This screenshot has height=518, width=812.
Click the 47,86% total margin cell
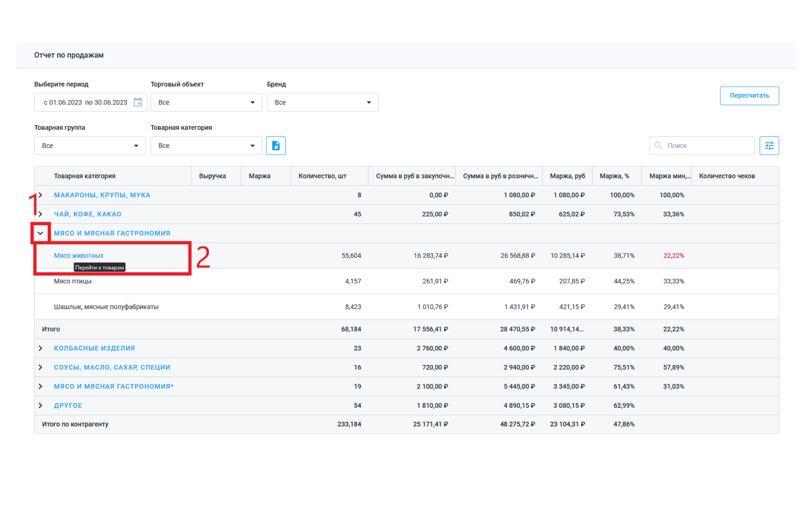pos(624,424)
